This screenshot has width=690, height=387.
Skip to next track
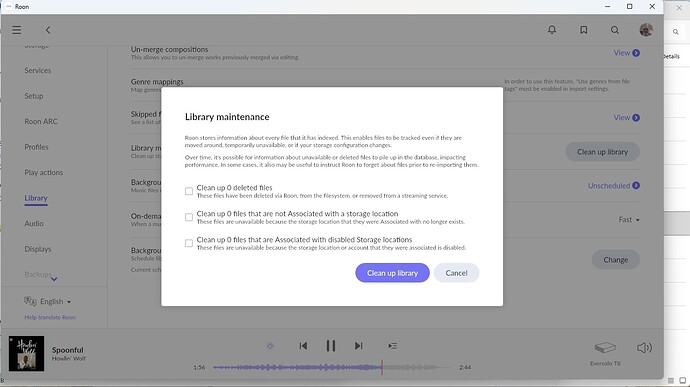pos(359,346)
